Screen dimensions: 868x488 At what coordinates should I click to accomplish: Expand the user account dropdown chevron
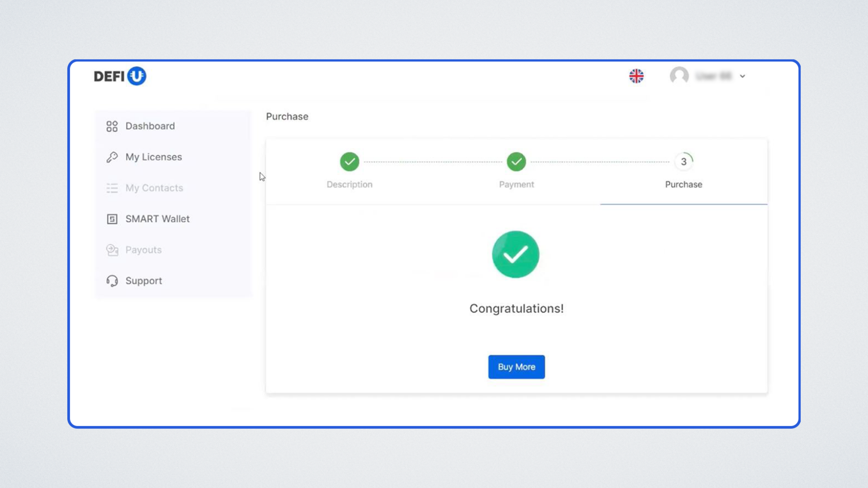pos(742,76)
